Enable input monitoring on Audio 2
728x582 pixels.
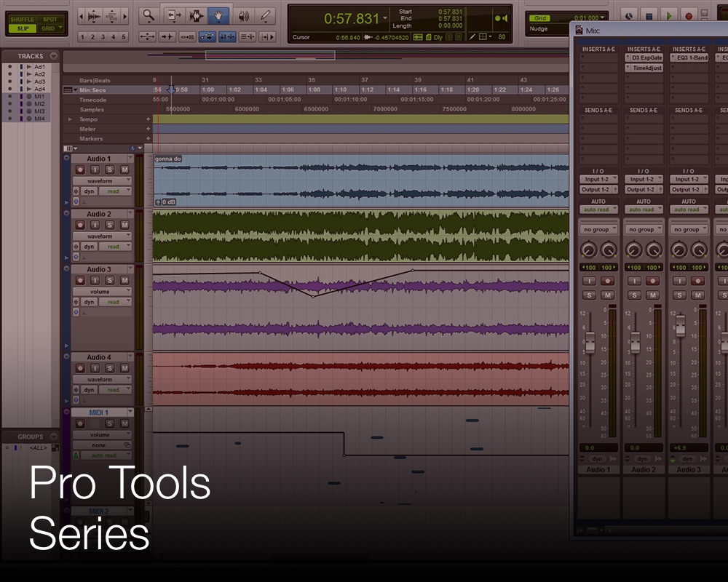pyautogui.click(x=95, y=225)
